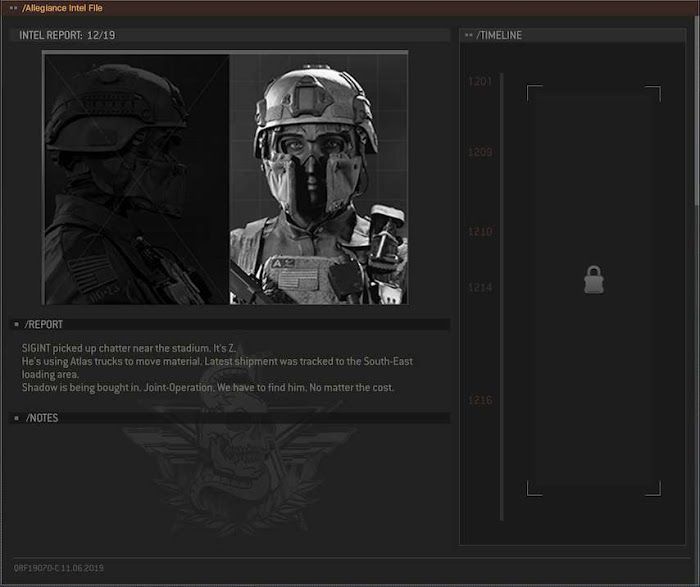The image size is (700, 587).
Task: Select timeline entry 1201
Action: coord(480,81)
